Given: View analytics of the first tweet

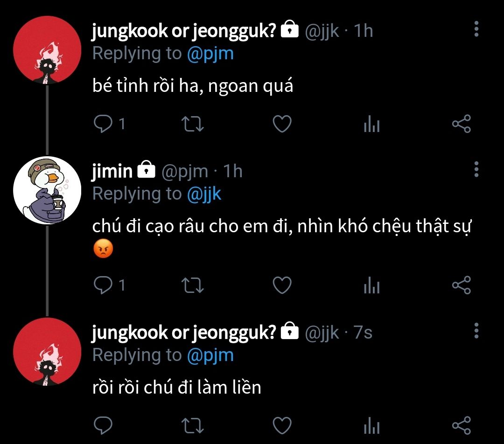Looking at the screenshot, I should 371,125.
